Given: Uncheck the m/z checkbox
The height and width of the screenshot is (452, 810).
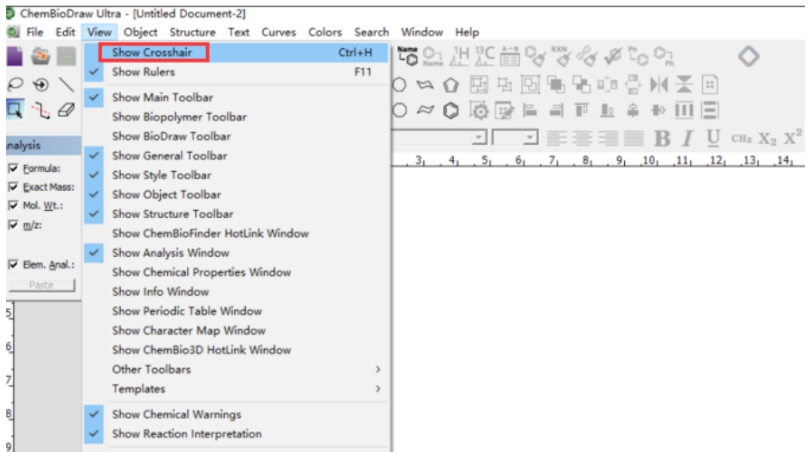Looking at the screenshot, I should click(13, 225).
